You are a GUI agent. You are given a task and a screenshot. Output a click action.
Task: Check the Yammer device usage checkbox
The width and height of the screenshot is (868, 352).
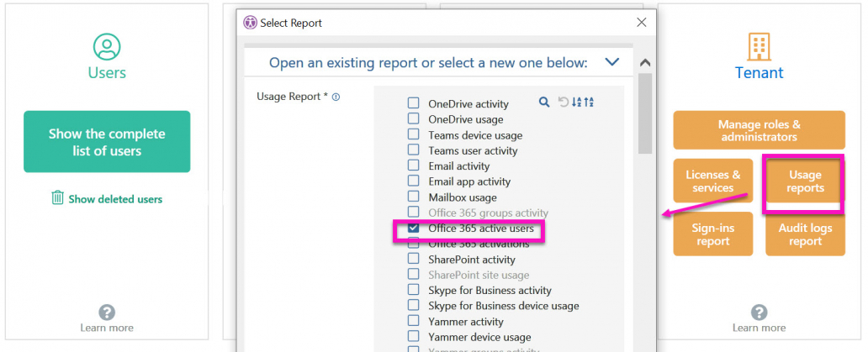(x=413, y=337)
